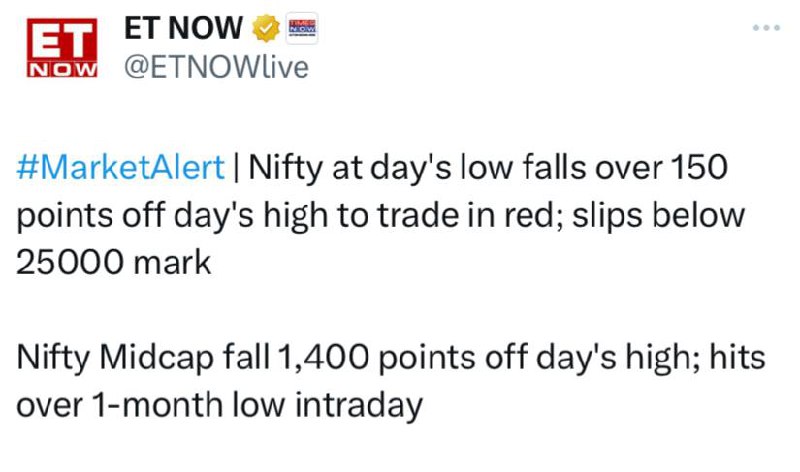Click the vertical bar separator after #MarketAlert
Screen dimensions: 800x472
click(236, 167)
